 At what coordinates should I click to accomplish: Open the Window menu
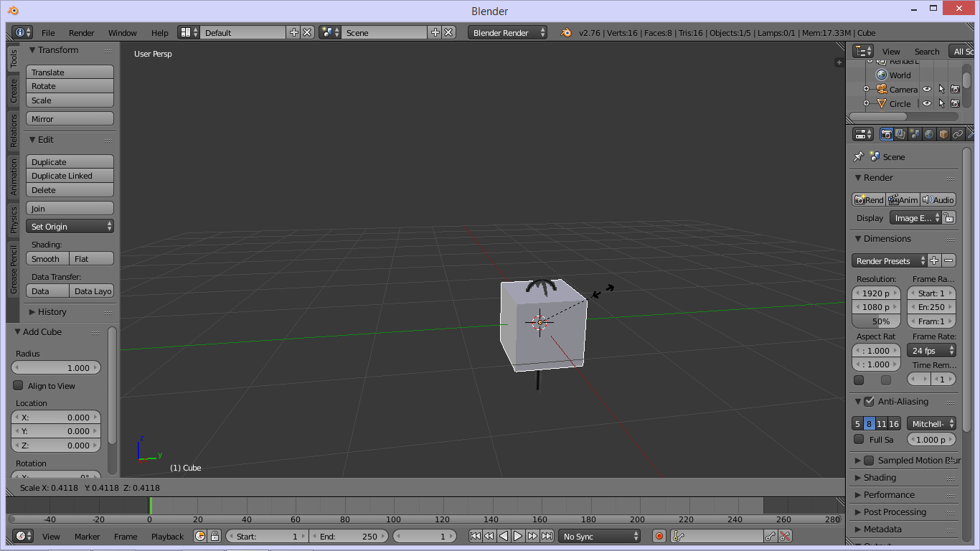(x=123, y=32)
